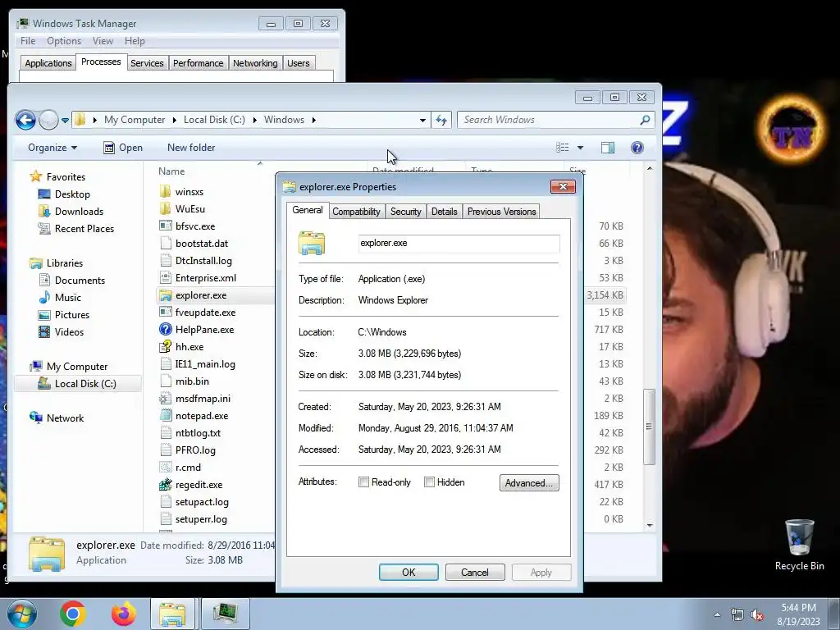Open Task Manager's Performance tab
This screenshot has width=840, height=630.
click(x=199, y=63)
